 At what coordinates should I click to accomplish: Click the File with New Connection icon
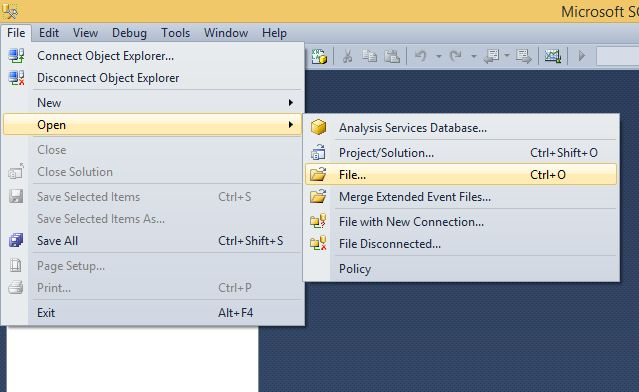coord(318,221)
